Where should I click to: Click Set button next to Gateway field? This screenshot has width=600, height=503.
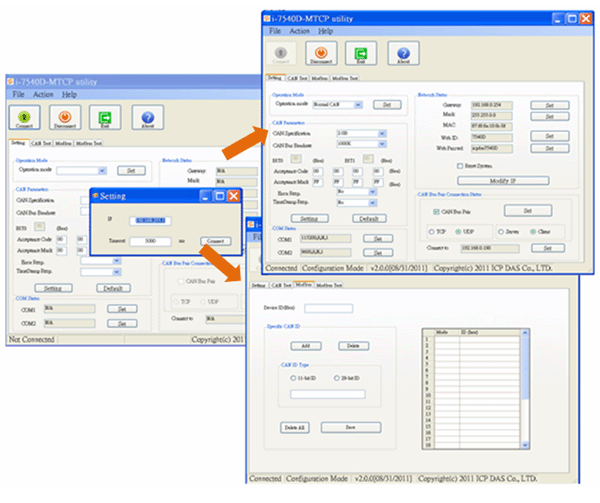tap(549, 105)
